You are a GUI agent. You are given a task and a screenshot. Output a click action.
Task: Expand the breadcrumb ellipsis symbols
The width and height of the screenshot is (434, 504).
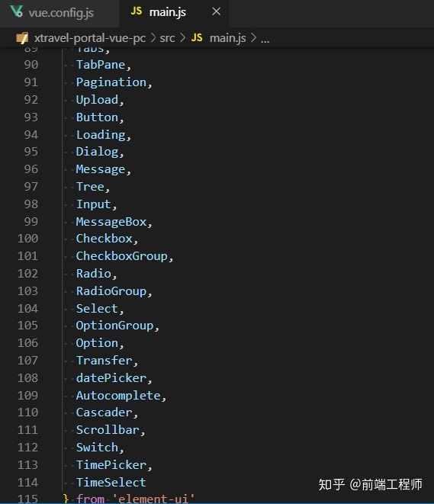click(265, 40)
